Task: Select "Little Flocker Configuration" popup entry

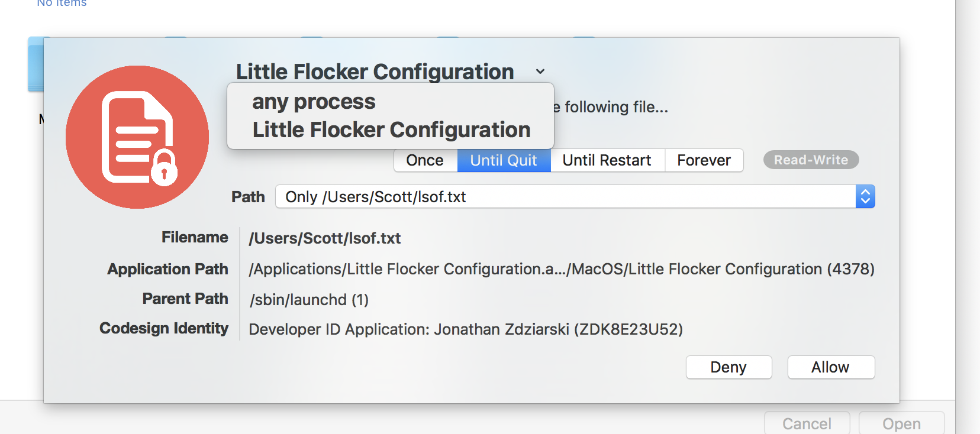Action: 391,129
